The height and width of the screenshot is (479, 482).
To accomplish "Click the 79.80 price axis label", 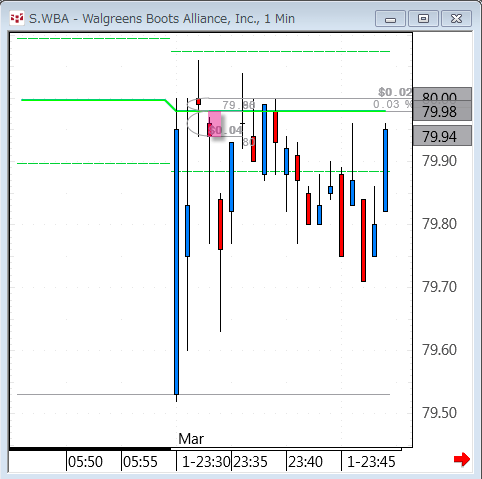I will tap(439, 224).
